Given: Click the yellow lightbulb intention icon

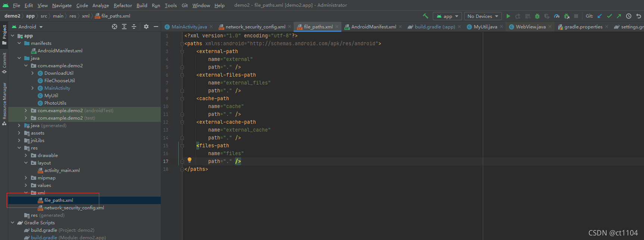Looking at the screenshot, I should click(x=190, y=160).
